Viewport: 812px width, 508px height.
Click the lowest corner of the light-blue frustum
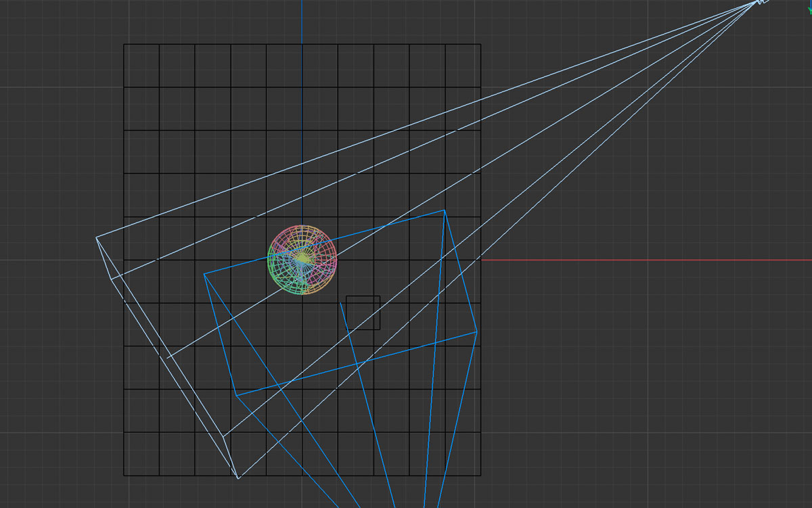click(238, 479)
